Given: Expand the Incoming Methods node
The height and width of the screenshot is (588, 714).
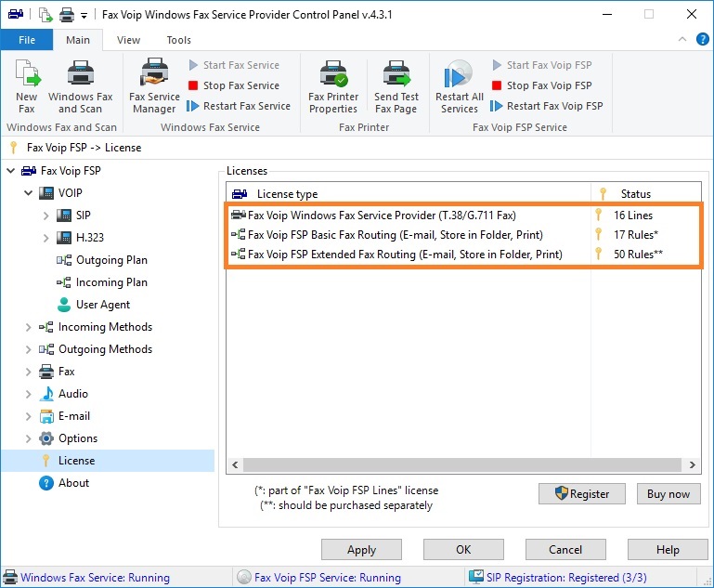Looking at the screenshot, I should pyautogui.click(x=28, y=327).
